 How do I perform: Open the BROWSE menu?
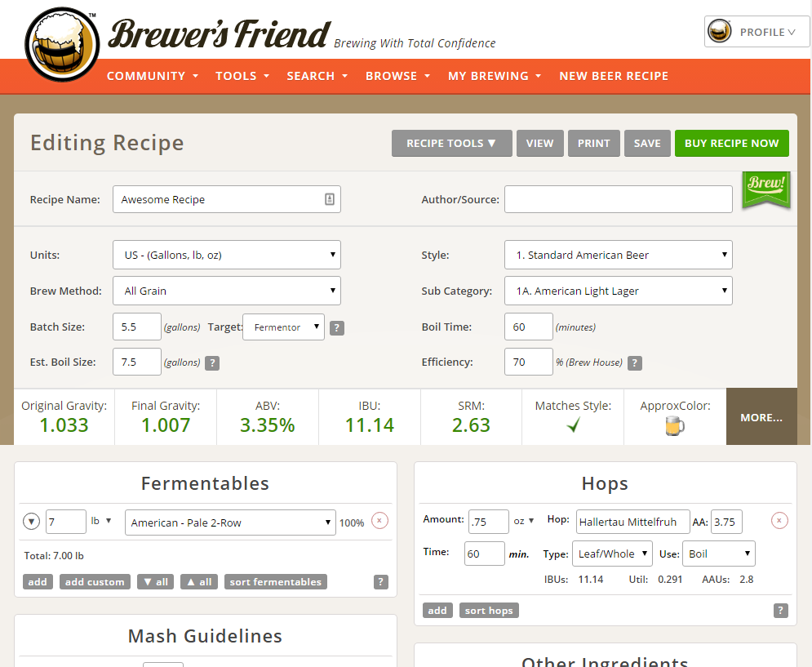pyautogui.click(x=397, y=76)
